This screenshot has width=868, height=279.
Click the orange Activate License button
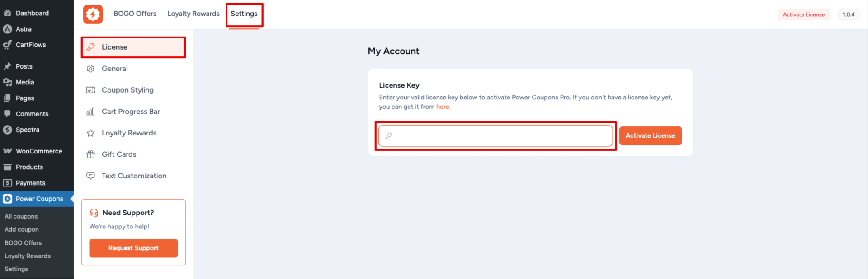650,135
